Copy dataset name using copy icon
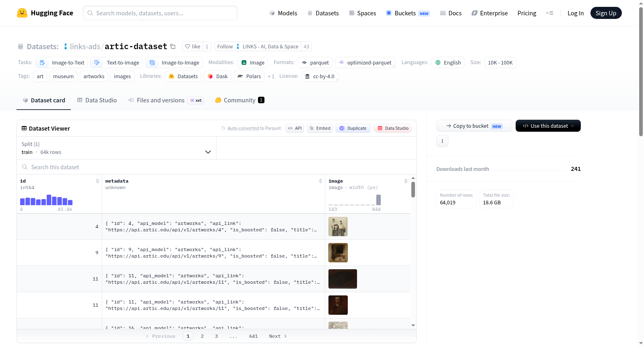644x347 pixels. [x=173, y=46]
